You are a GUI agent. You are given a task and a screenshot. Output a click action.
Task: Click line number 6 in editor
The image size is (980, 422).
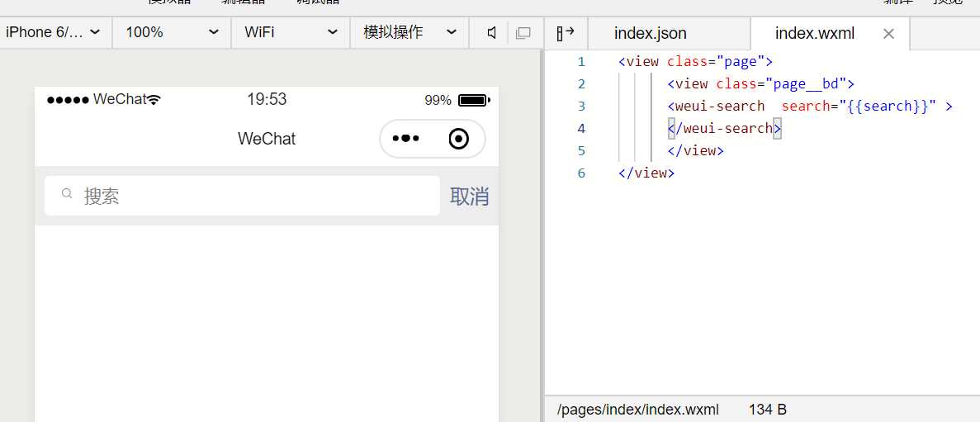[581, 173]
